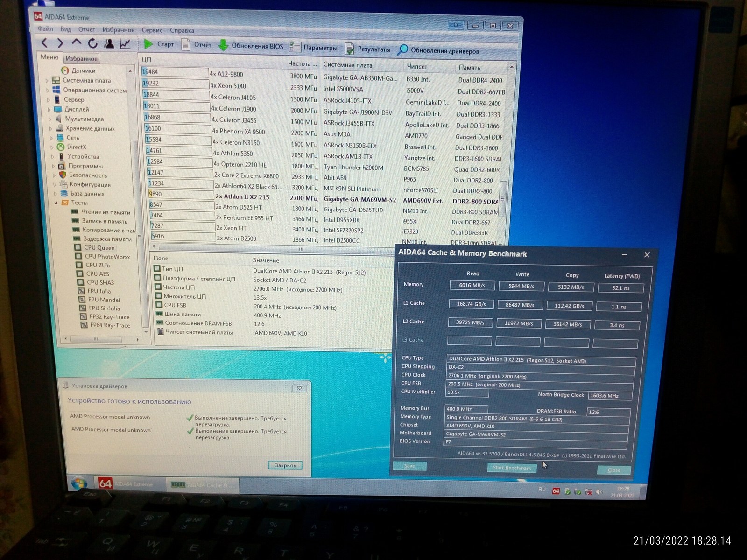Switch to the Меню sidebar tab
Viewport: 747px width, 560px height.
(x=50, y=57)
